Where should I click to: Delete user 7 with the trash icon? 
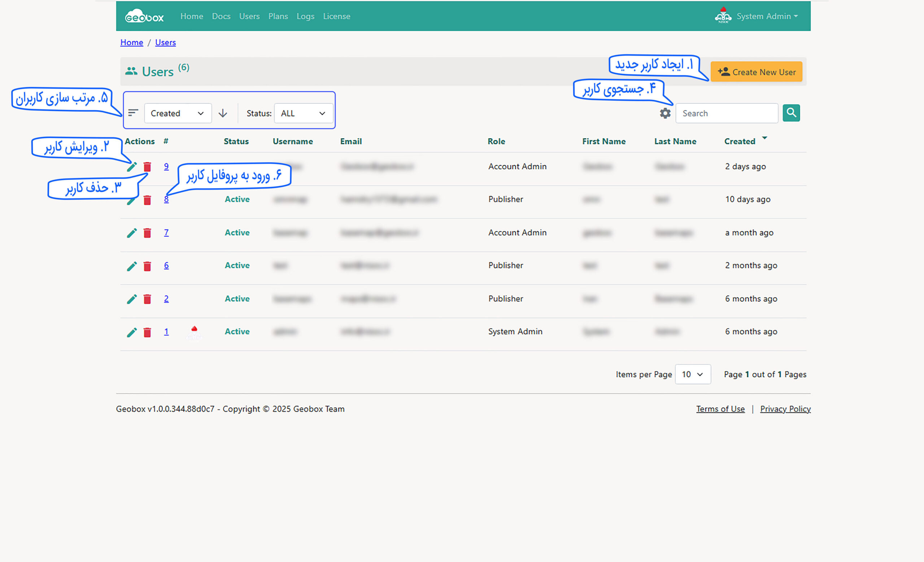147,233
